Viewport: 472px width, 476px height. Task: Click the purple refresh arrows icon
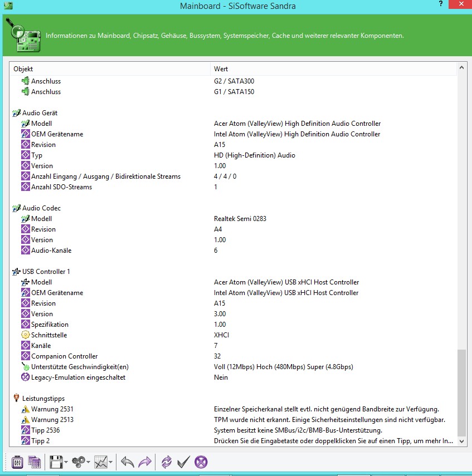167,462
